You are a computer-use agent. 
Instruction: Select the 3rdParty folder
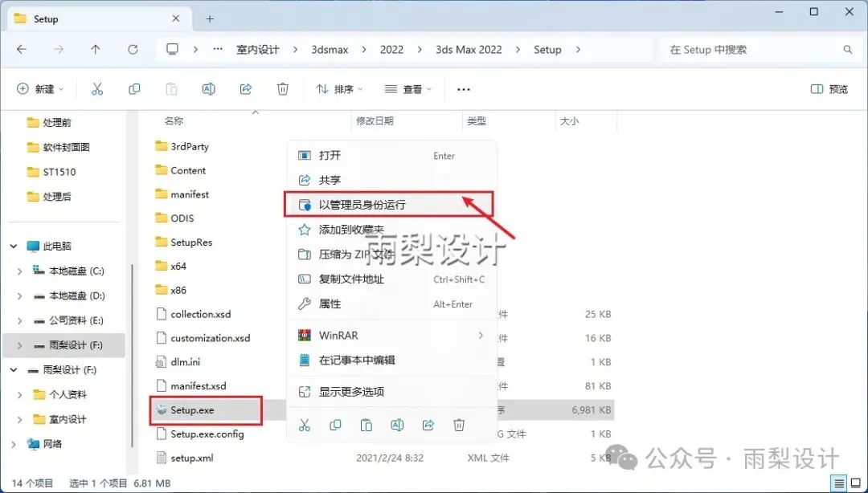[182, 147]
